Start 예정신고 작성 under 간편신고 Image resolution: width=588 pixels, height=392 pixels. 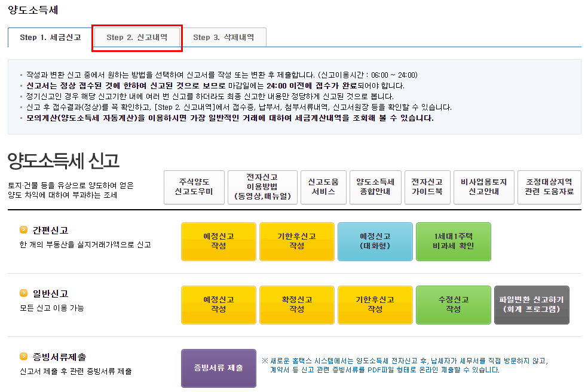(218, 241)
